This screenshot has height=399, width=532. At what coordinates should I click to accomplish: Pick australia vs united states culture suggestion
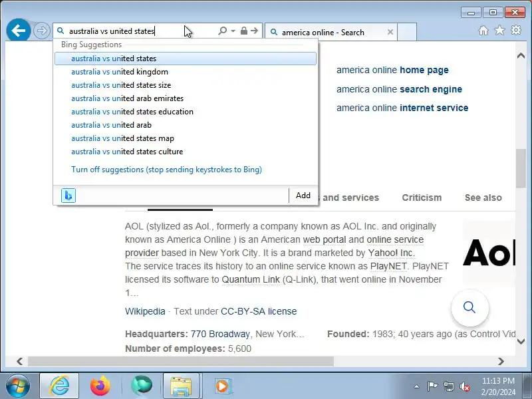tap(186, 152)
